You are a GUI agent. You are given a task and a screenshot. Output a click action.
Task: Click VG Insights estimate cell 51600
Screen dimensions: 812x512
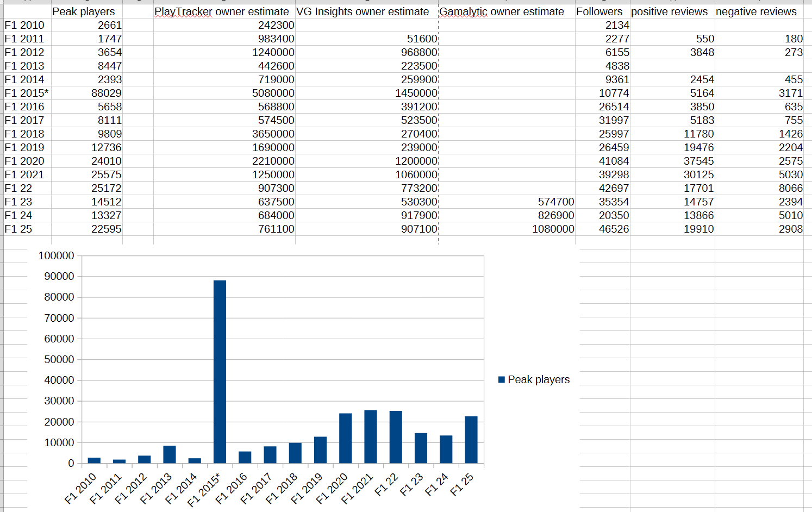(367, 39)
